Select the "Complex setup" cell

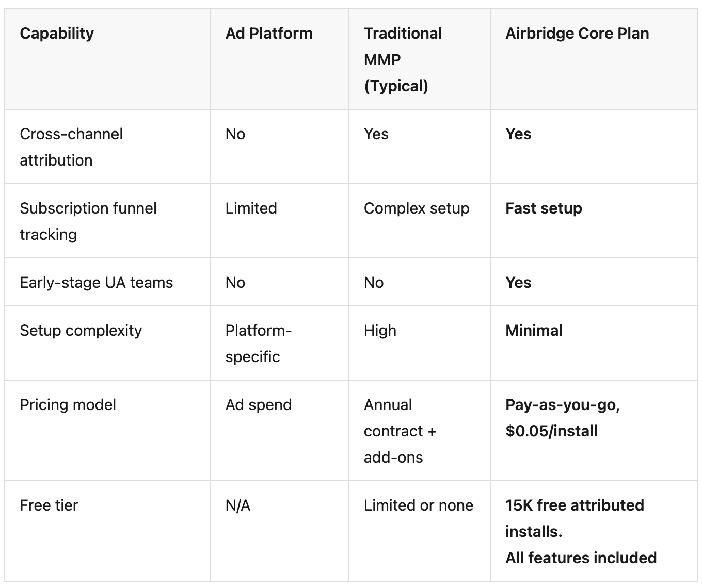click(x=417, y=208)
